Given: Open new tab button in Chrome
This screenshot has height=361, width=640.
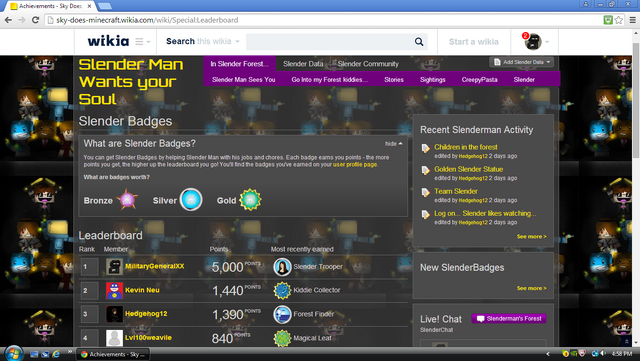Looking at the screenshot, I should (x=104, y=6).
